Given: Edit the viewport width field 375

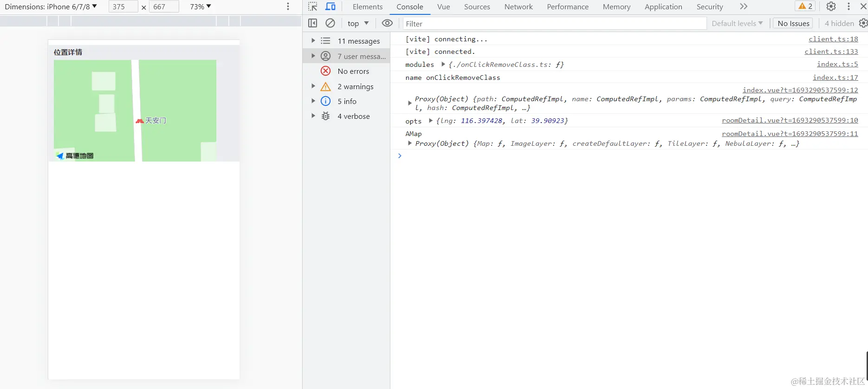Looking at the screenshot, I should (x=123, y=6).
